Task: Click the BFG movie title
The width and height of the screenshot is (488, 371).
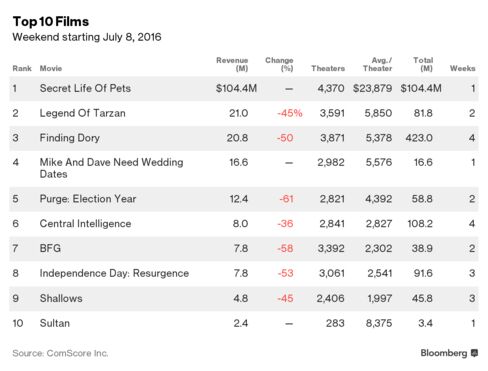Action: pyautogui.click(x=50, y=248)
